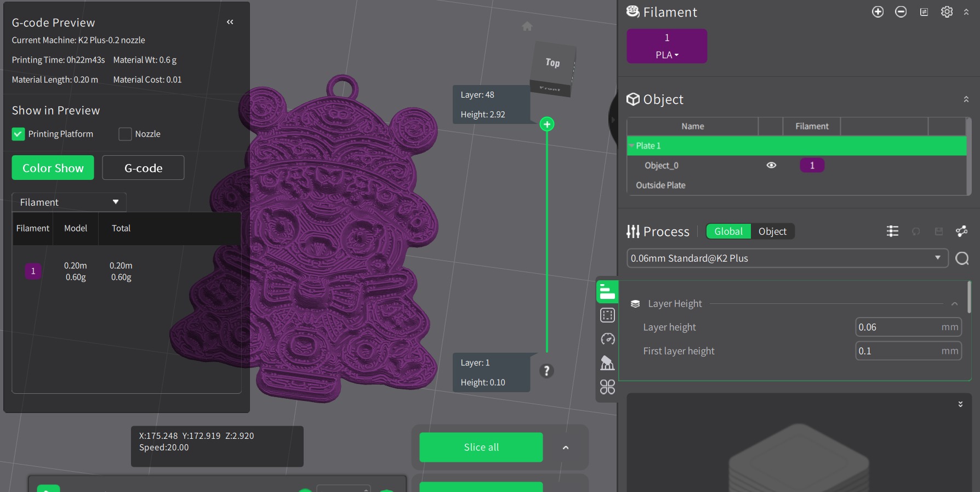Collapse the Object panel
The width and height of the screenshot is (980, 492).
(966, 99)
